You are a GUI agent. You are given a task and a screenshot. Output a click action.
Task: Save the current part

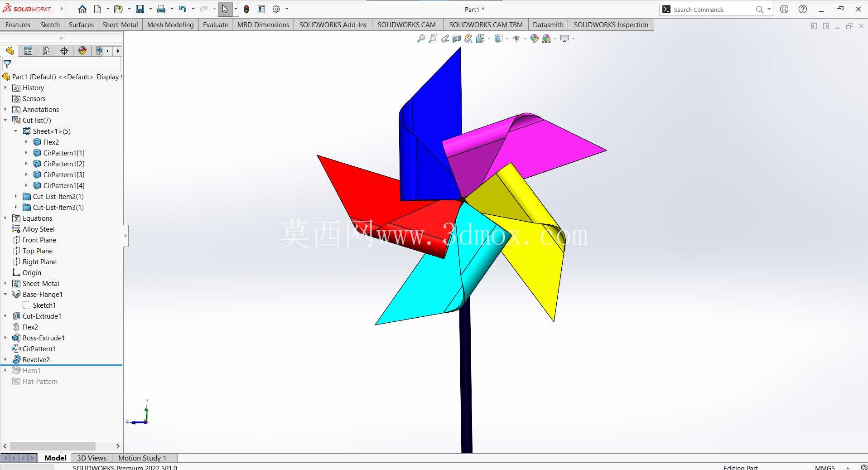[140, 9]
